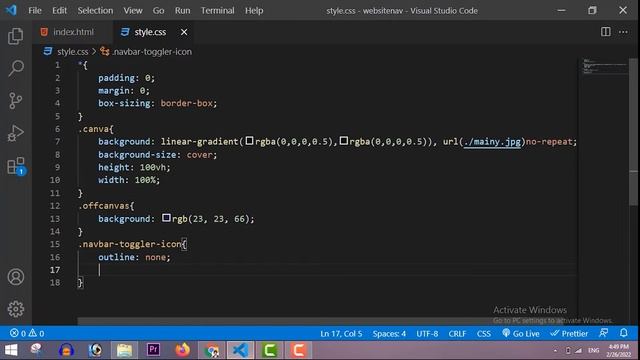Open the Run menu
This screenshot has width=640, height=360.
tap(182, 11)
